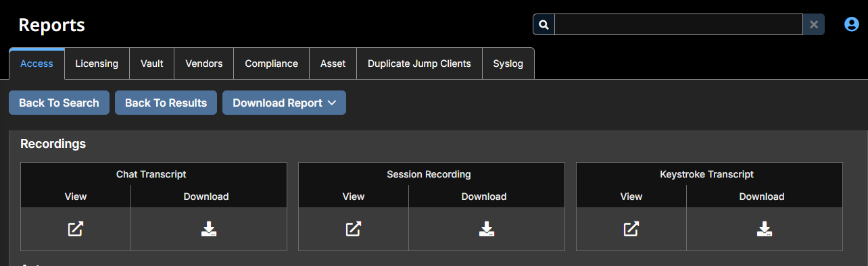Click the Keystroke Transcript column header

[x=706, y=174]
